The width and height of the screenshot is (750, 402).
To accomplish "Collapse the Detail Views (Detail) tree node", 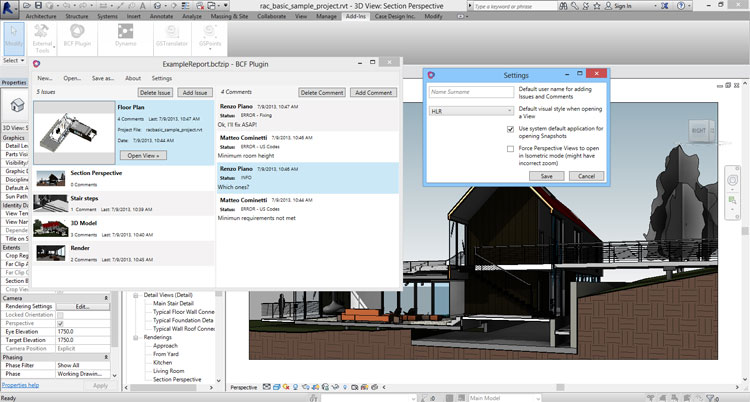I will click(x=136, y=295).
